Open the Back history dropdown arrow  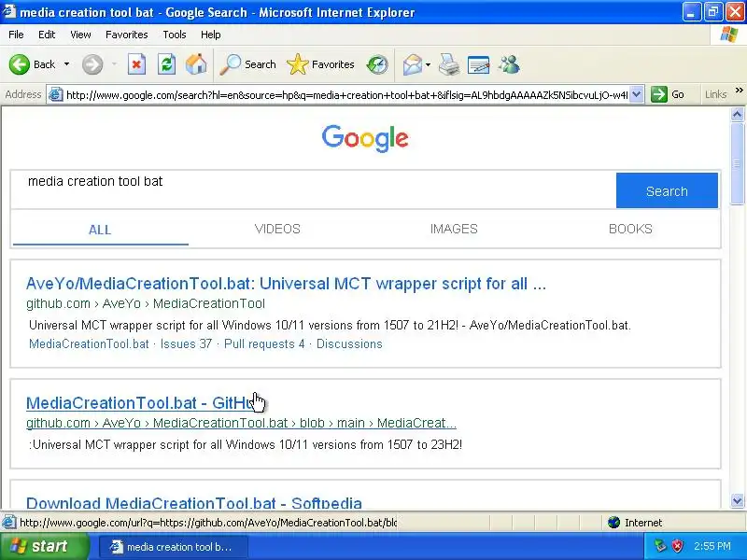tap(66, 64)
